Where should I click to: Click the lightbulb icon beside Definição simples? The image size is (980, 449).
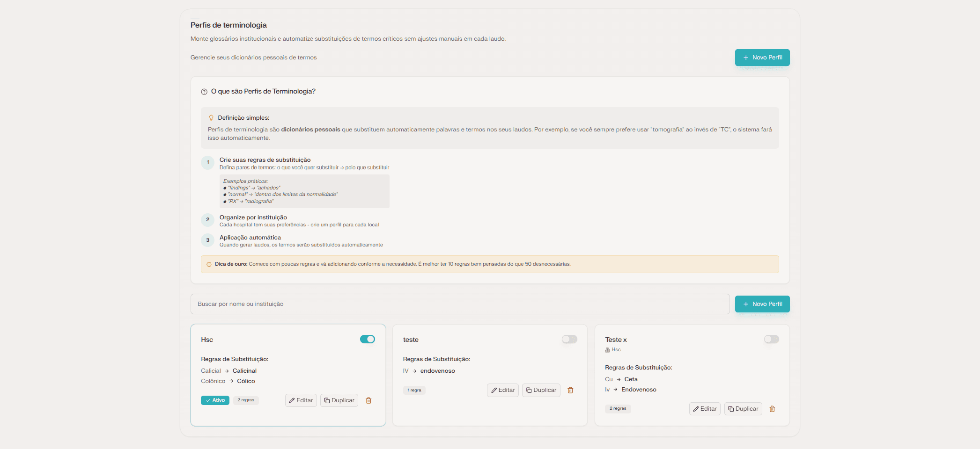tap(211, 118)
